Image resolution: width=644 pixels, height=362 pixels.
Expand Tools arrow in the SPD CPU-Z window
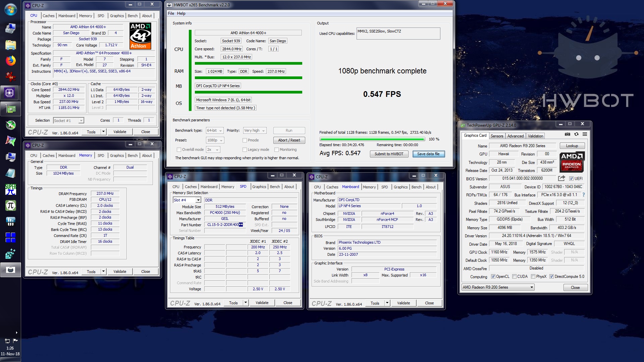click(x=246, y=303)
